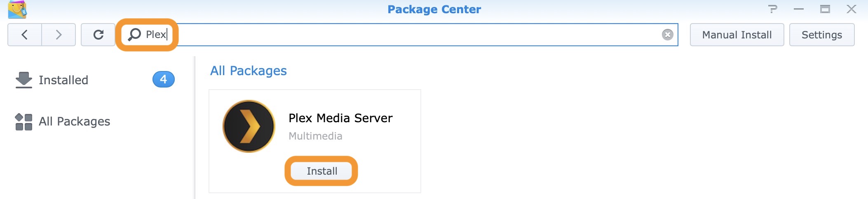868x199 pixels.
Task: Click the Package Center shopping bag icon
Action: tap(17, 9)
